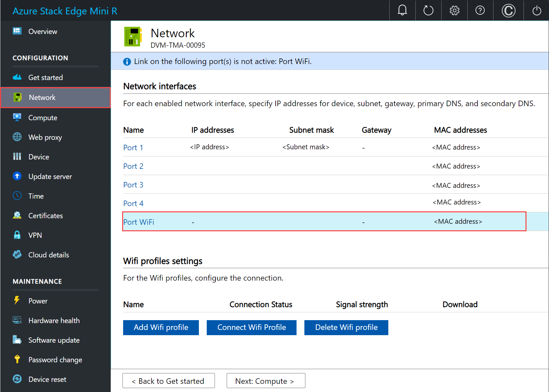Click the Connect Wifi Profile button
The image size is (549, 392).
click(x=251, y=327)
